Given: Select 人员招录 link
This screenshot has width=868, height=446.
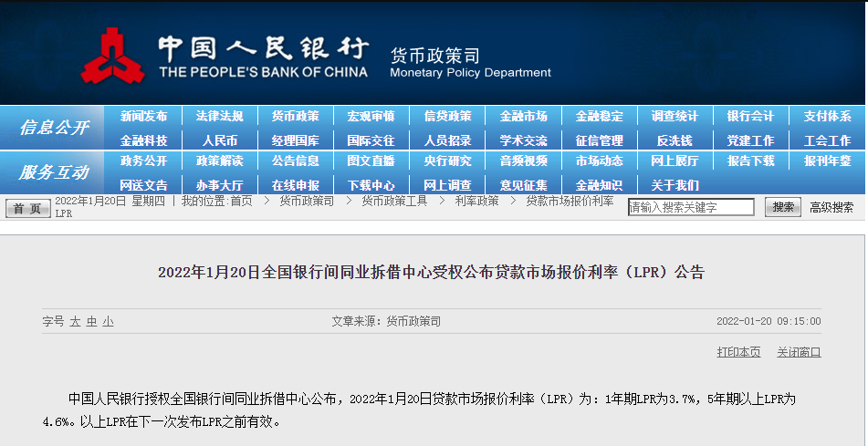Looking at the screenshot, I should coord(447,140).
